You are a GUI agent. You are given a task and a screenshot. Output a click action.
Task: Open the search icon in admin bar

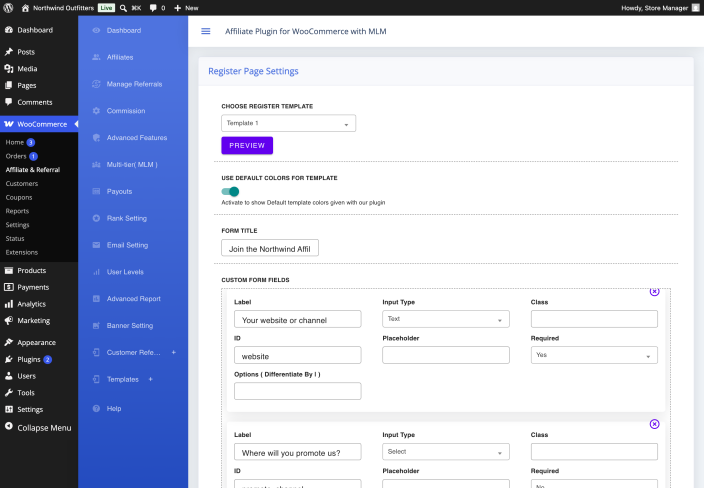click(123, 8)
